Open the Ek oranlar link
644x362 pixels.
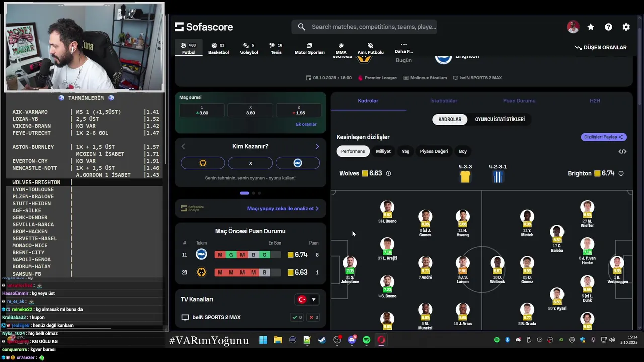coord(306,124)
